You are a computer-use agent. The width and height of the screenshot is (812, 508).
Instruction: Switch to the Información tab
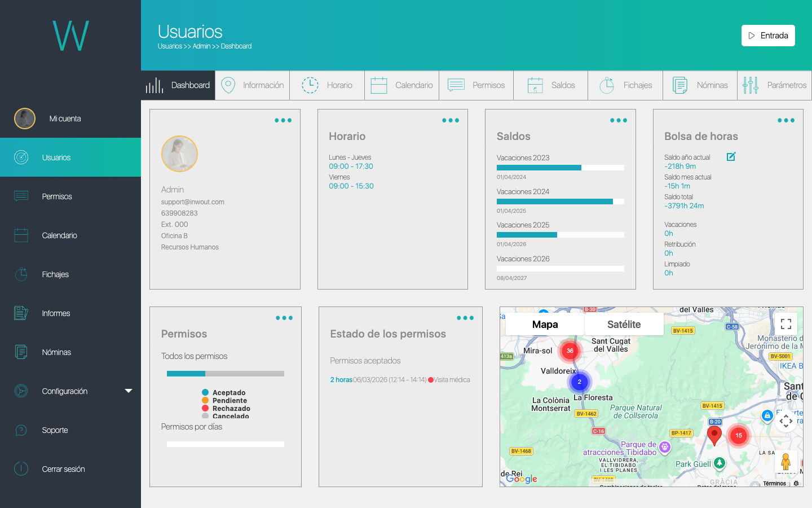253,85
